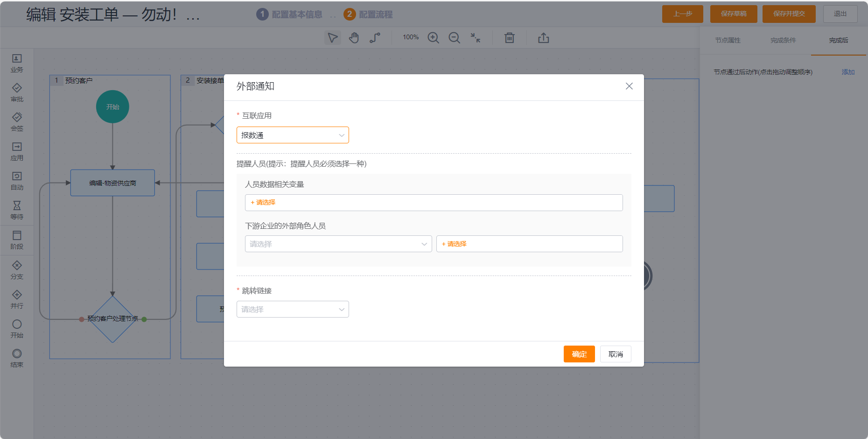Click 退出 button
868x439 pixels.
coord(840,14)
